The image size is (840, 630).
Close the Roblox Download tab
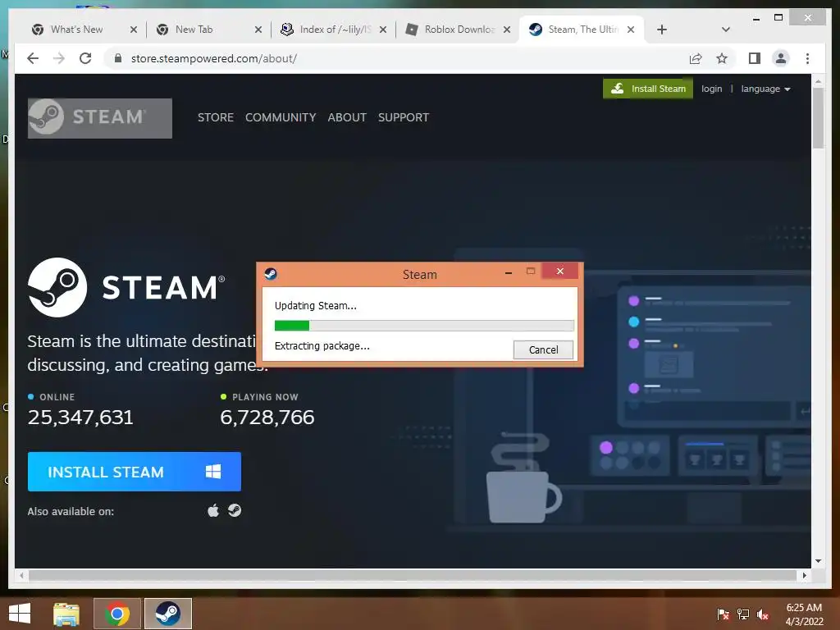click(x=507, y=30)
